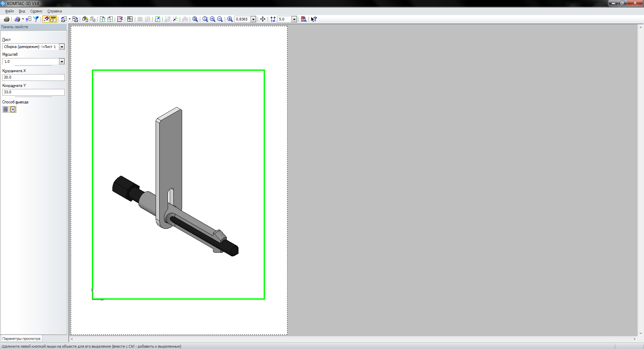Click the Print icon in the toolbar
Screen dimensions: 644x349
(6, 19)
